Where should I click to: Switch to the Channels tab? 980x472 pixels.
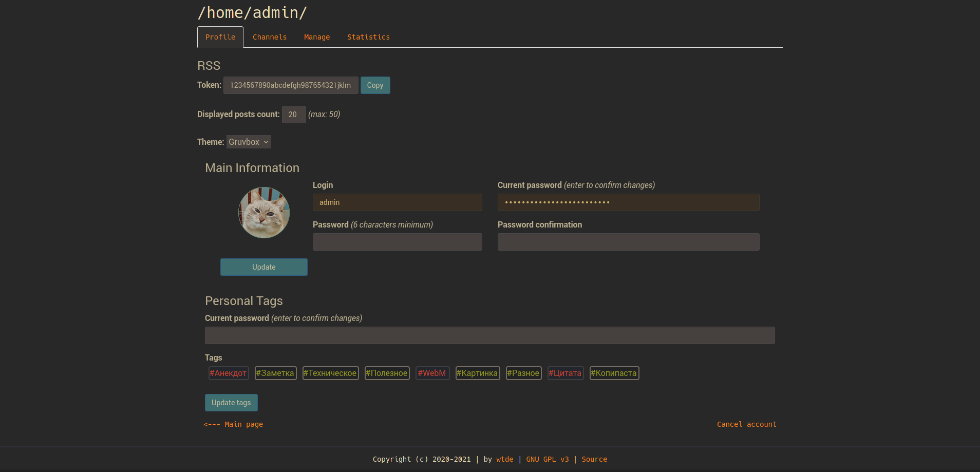[270, 37]
